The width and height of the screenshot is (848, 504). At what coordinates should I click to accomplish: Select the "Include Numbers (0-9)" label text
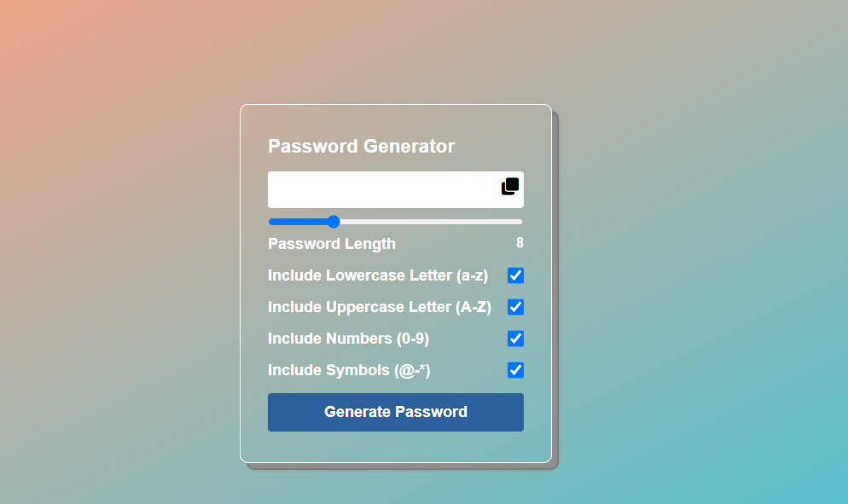[x=348, y=339]
